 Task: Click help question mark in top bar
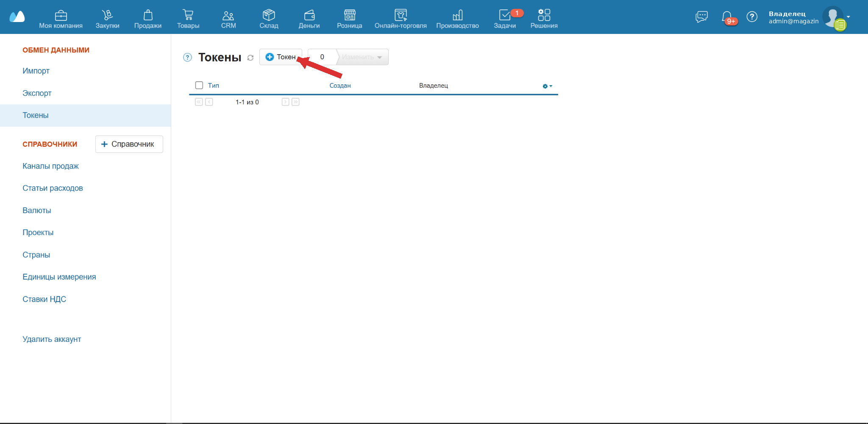752,17
